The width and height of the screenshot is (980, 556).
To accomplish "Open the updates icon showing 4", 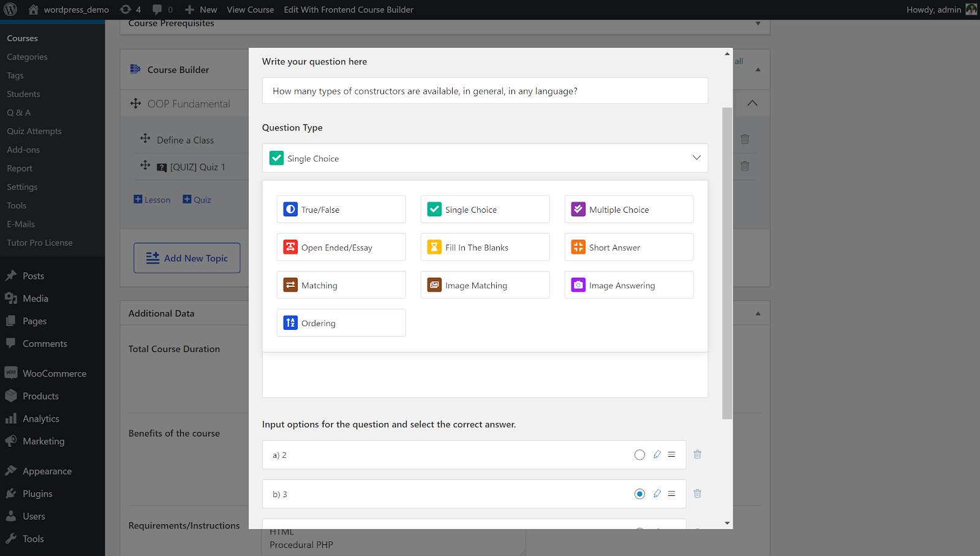I will coord(130,10).
